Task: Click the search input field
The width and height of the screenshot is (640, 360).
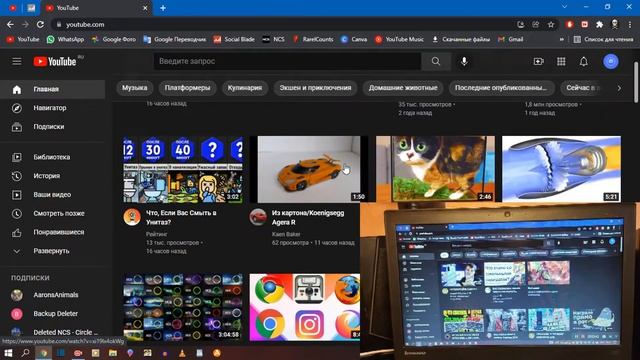Action: [287, 61]
